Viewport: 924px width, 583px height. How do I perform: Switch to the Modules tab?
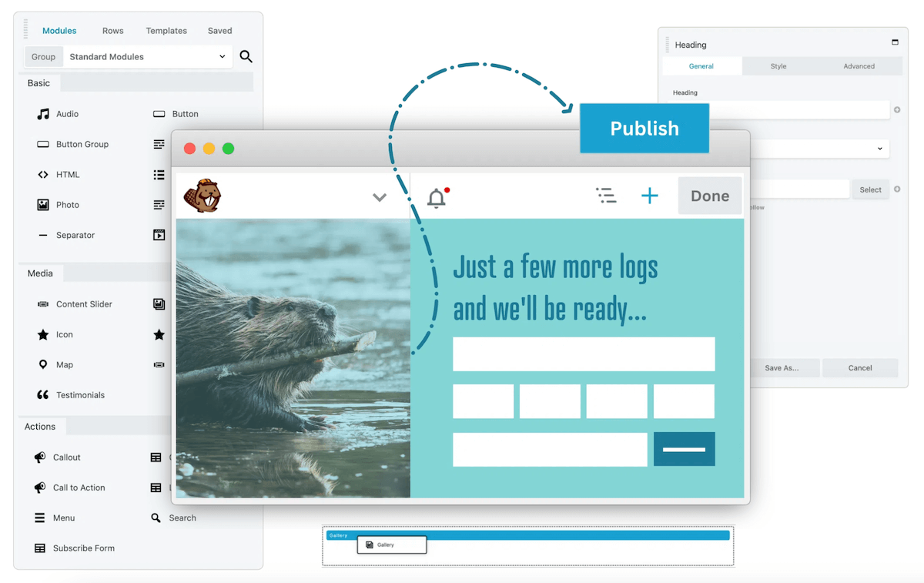point(59,31)
